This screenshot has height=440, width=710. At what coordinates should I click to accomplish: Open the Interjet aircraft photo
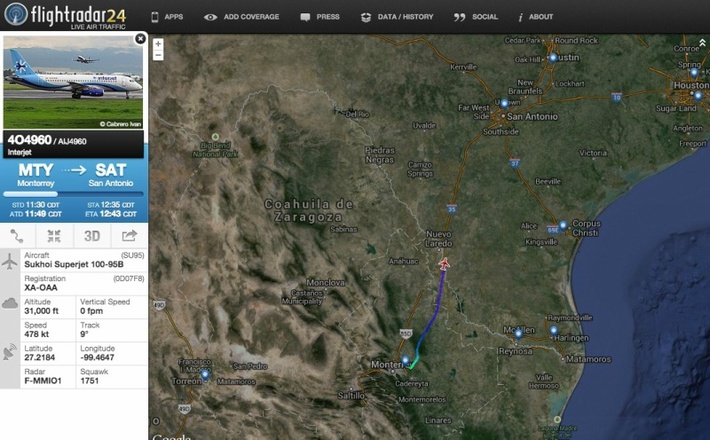(73, 82)
